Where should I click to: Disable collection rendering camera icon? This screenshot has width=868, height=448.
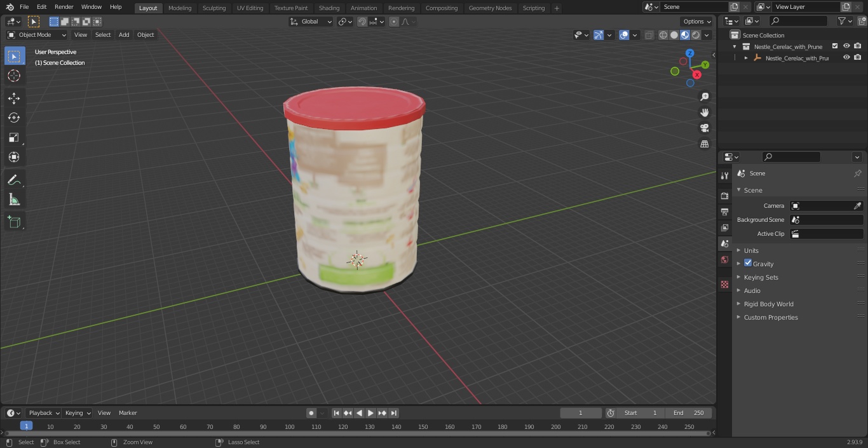pyautogui.click(x=858, y=46)
